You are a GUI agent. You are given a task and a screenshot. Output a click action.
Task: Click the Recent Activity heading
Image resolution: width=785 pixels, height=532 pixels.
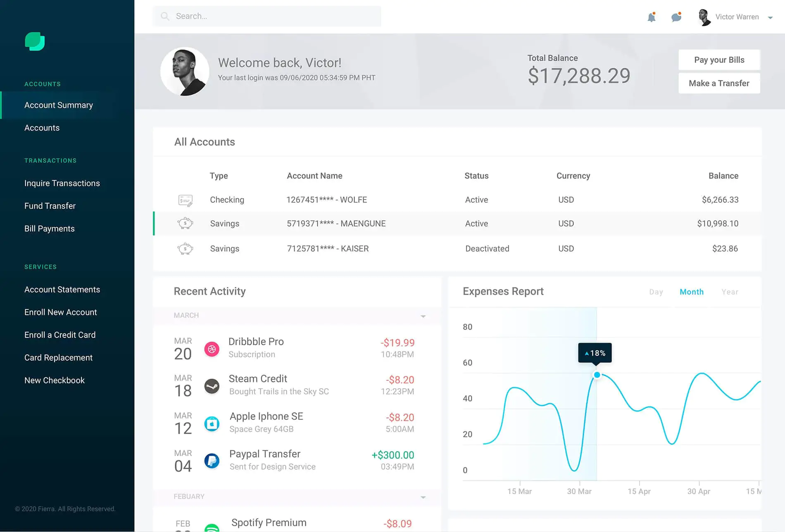pyautogui.click(x=209, y=292)
